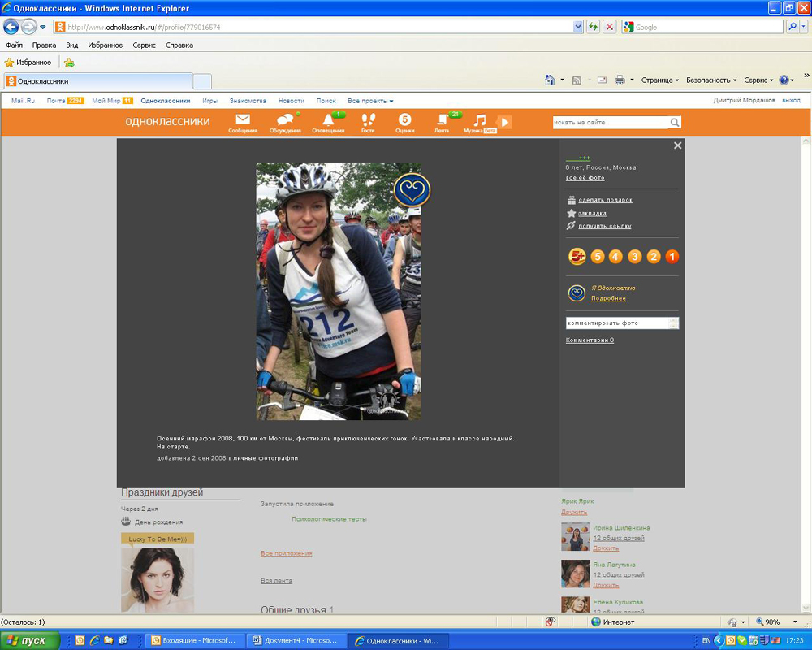Open the Файл menu
Viewport: 812px width, 650px height.
tap(14, 45)
